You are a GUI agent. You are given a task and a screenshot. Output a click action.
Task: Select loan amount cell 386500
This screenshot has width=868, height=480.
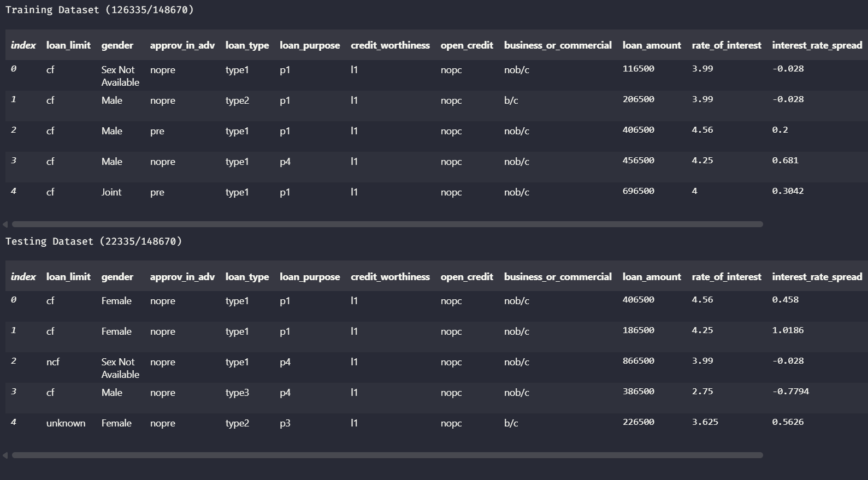click(639, 392)
